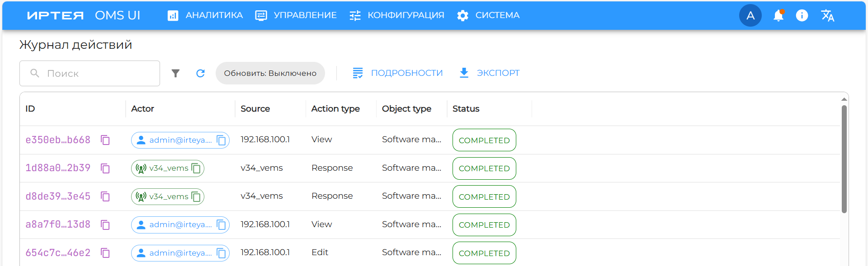Viewport: 868px width, 266px height.
Task: Click the ЭКСПОРТ button
Action: (x=490, y=73)
